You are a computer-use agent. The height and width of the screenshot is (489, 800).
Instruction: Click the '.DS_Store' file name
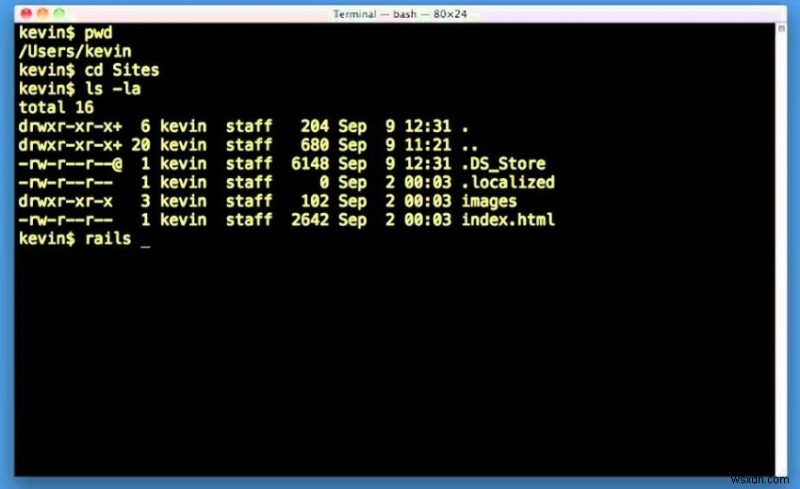pos(504,163)
